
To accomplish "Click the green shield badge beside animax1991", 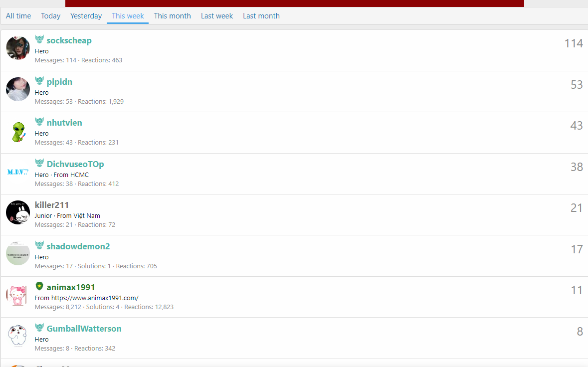I will click(x=39, y=286).
